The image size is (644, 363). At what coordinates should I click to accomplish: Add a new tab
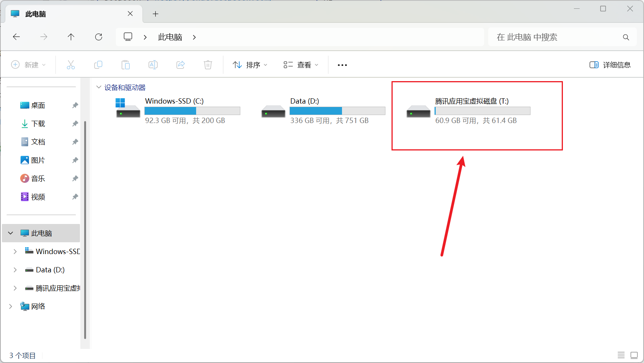[155, 14]
